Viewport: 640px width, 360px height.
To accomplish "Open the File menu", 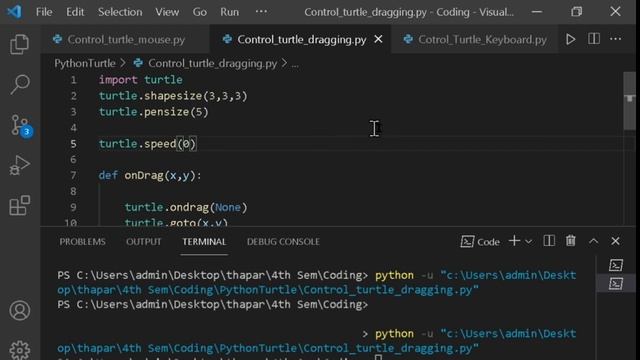I will 44,12.
